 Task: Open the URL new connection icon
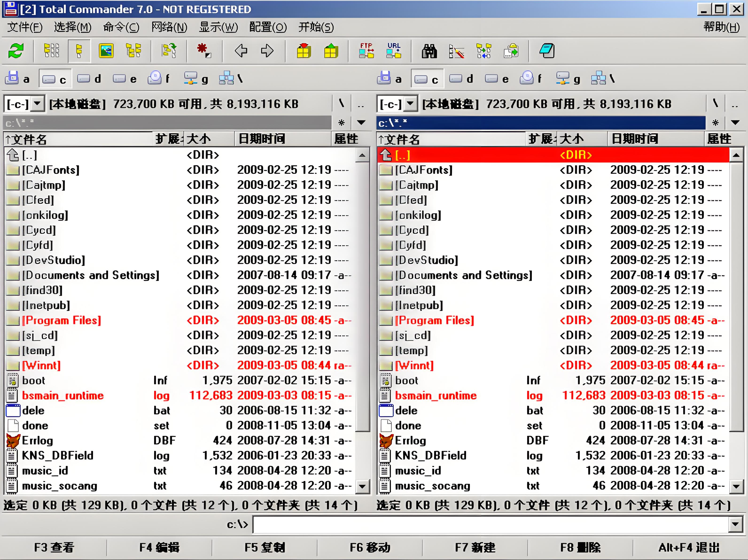click(393, 51)
